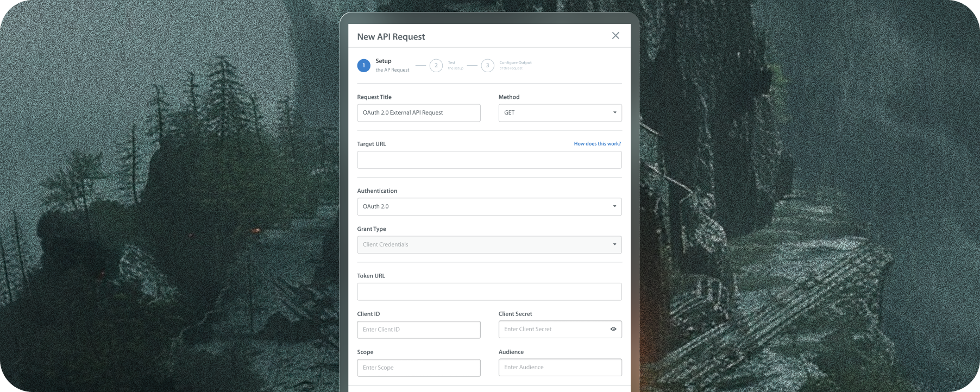Expand the Authentication dropdown set to OAuth 2.0
This screenshot has width=980, height=392.
tap(489, 207)
